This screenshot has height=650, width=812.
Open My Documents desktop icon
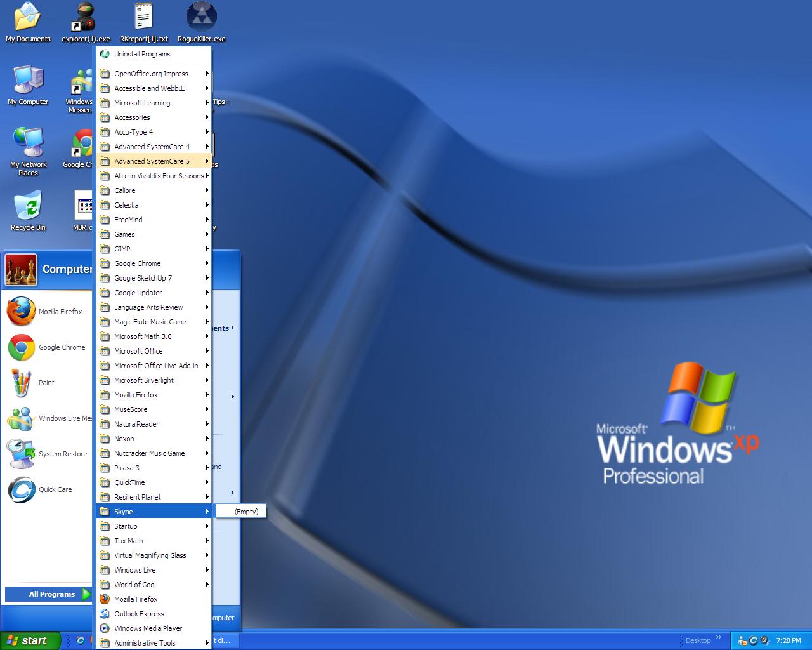click(x=28, y=23)
